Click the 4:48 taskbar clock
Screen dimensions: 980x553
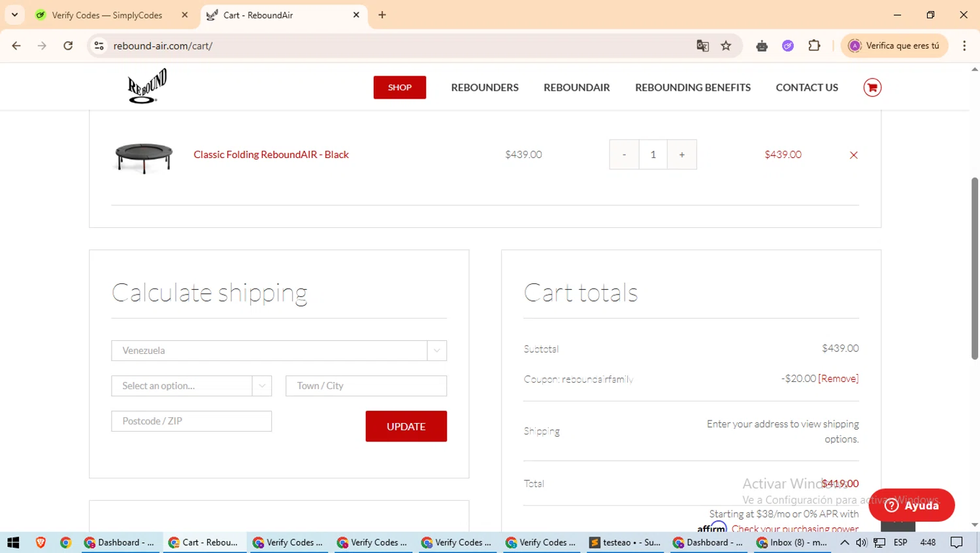tap(928, 543)
